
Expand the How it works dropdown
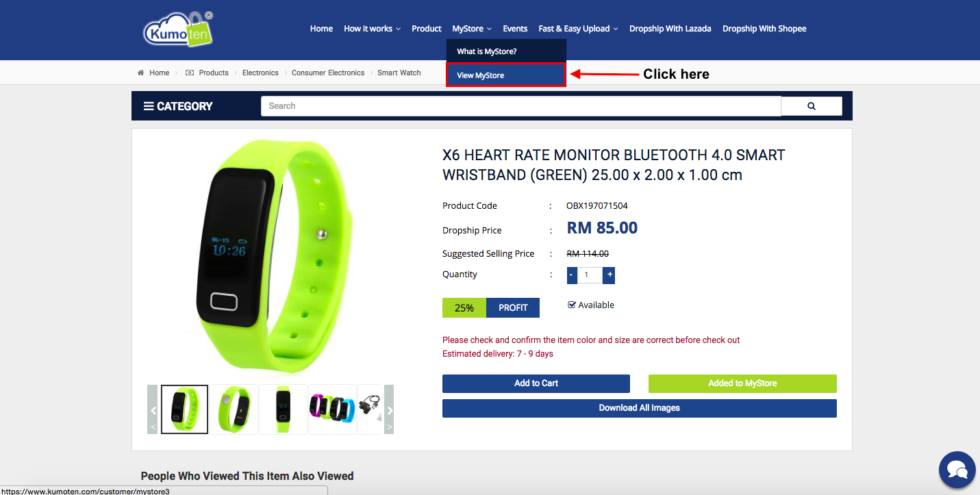click(x=372, y=29)
